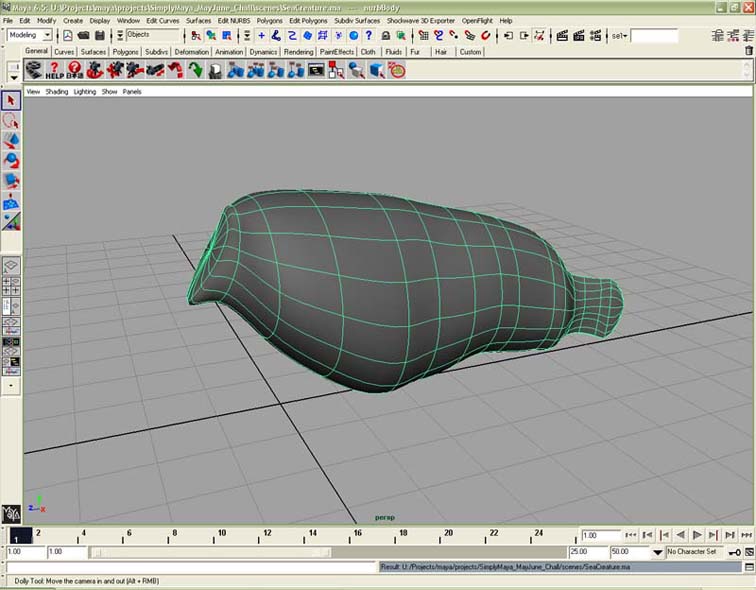Activate the Show Manipulator tool

[11, 222]
